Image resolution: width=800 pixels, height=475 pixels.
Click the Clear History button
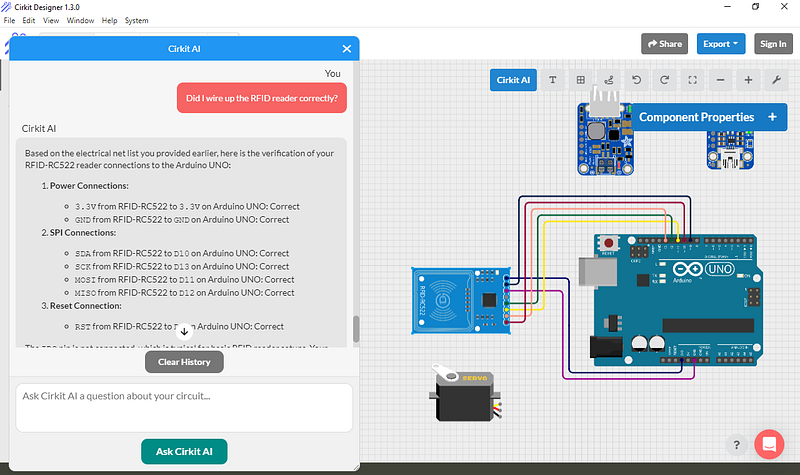pos(184,362)
